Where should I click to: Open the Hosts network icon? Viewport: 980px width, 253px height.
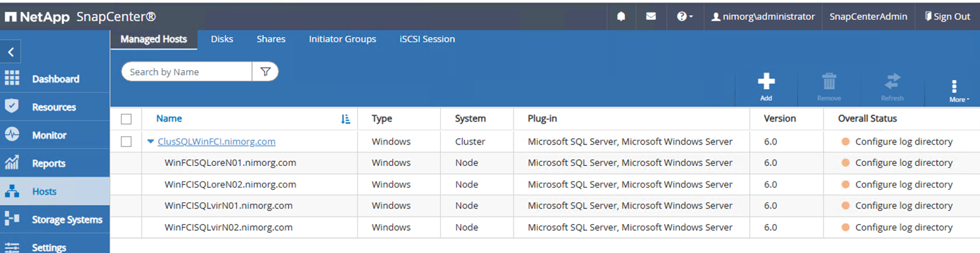tap(12, 191)
